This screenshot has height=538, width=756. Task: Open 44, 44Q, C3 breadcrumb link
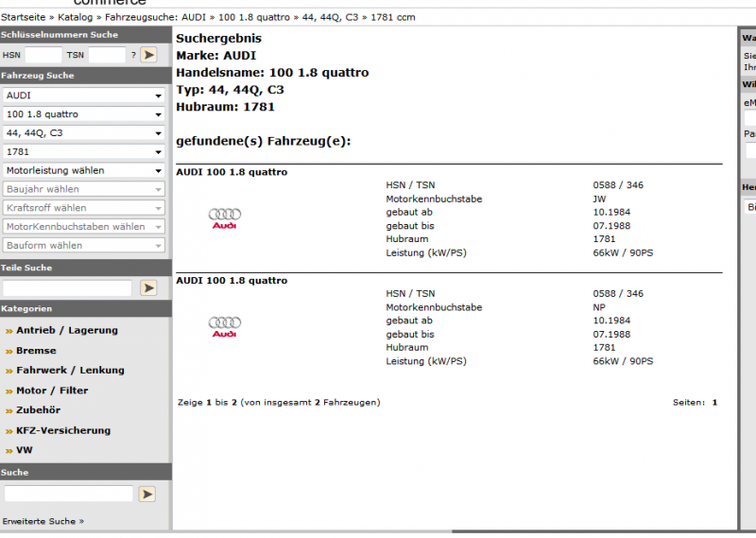tap(330, 17)
